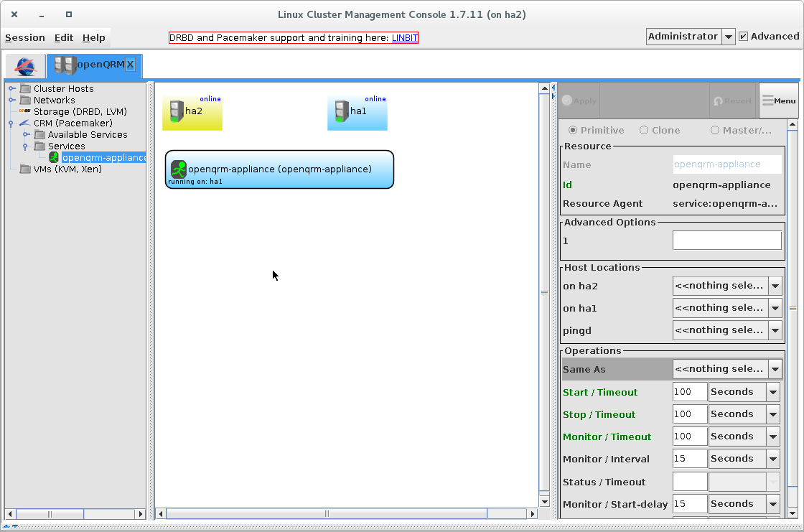
Task: Click left tree horizontal scrollbar thumb
Action: click(50, 514)
